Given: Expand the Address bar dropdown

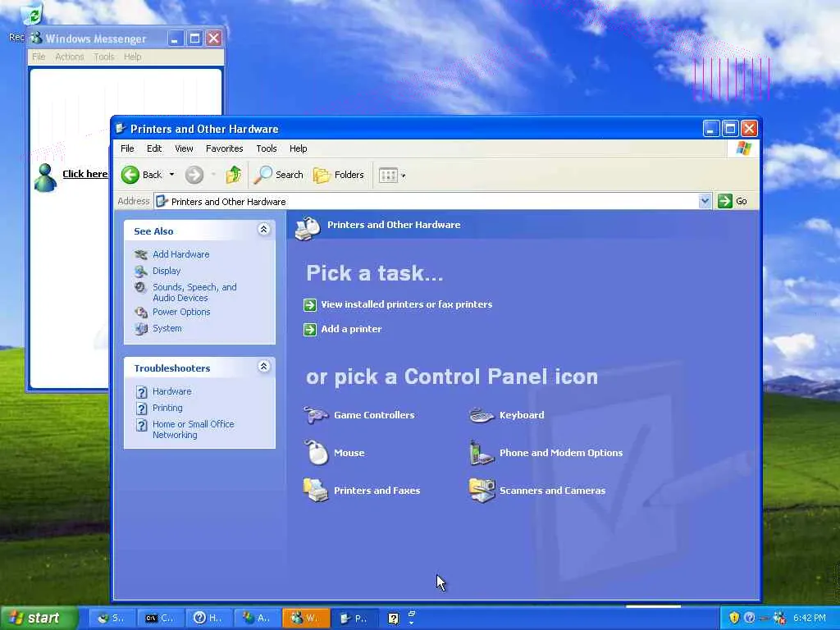Looking at the screenshot, I should [705, 202].
